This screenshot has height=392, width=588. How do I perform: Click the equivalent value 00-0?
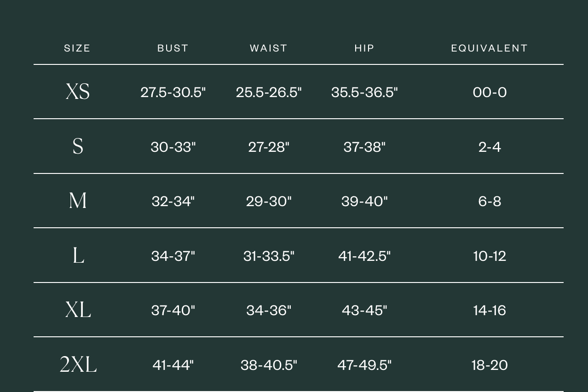tap(490, 92)
